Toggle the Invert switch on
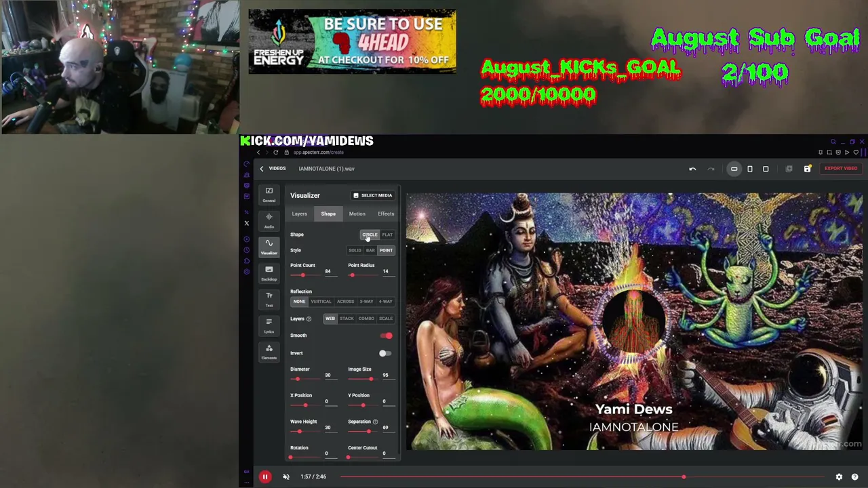Viewport: 868px width, 488px height. [385, 353]
